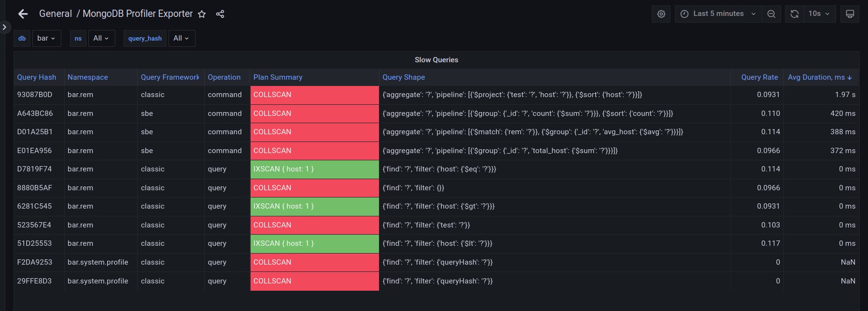This screenshot has height=311, width=868.
Task: Click the back arrow icon
Action: click(23, 14)
